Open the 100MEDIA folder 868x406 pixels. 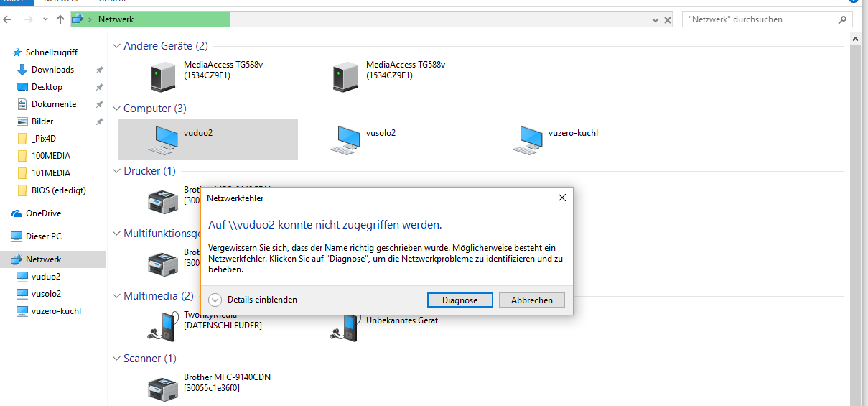(x=51, y=156)
